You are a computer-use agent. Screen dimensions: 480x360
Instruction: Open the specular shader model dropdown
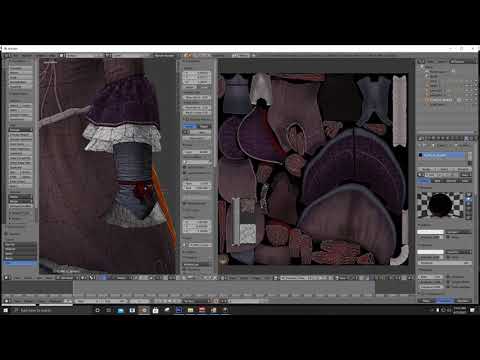[x=459, y=252]
